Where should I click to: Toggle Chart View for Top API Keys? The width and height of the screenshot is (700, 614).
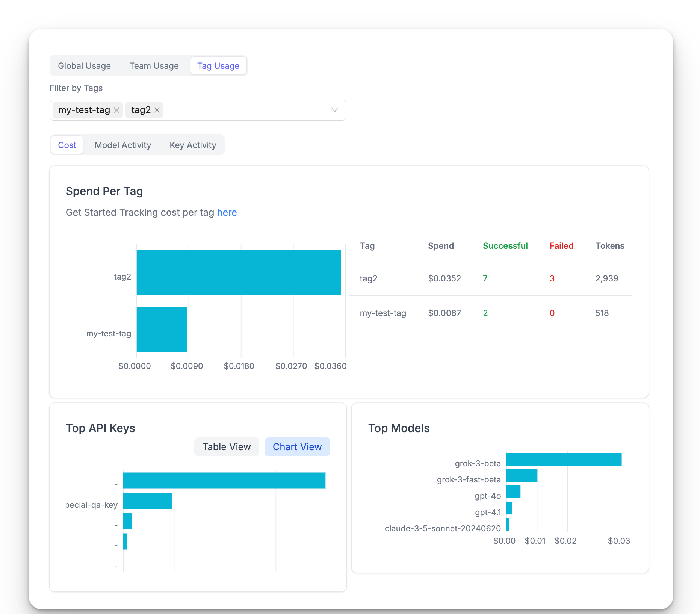pos(297,447)
